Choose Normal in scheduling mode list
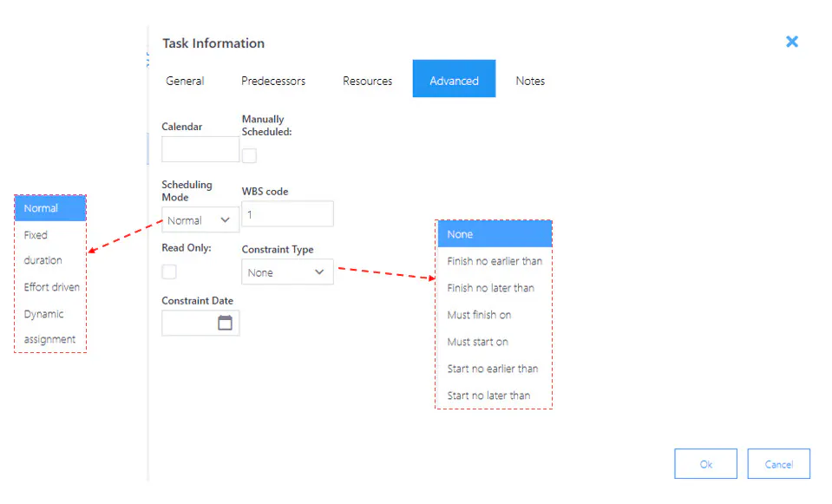The width and height of the screenshot is (832, 504). tap(50, 208)
